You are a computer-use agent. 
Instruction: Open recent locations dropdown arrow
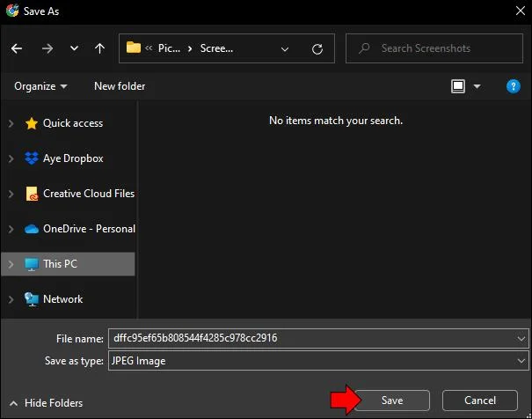(74, 48)
